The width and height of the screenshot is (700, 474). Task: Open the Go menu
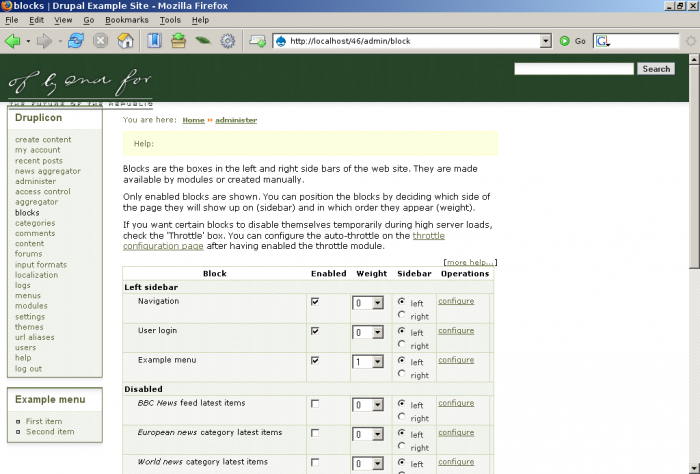[x=89, y=20]
